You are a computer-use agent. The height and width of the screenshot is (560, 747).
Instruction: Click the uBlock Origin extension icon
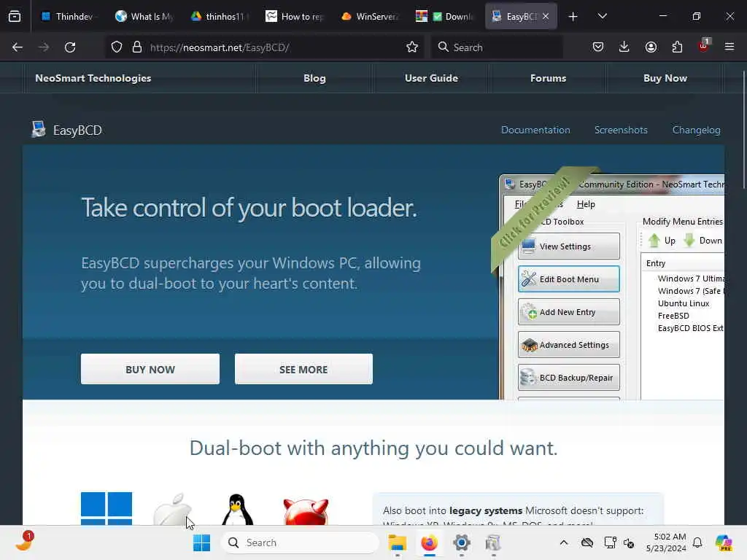click(x=704, y=46)
